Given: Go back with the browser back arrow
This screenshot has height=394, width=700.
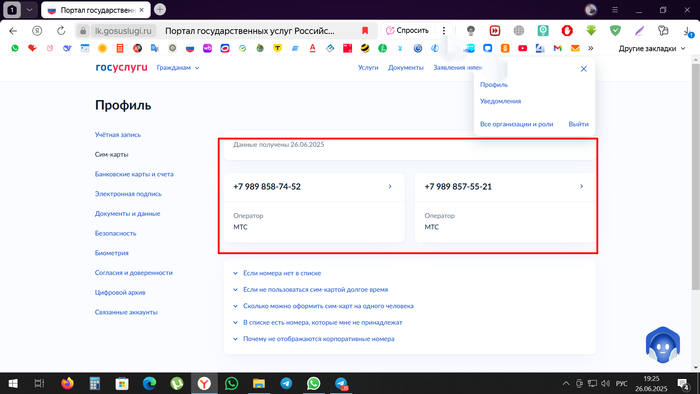Looking at the screenshot, I should coord(13,31).
